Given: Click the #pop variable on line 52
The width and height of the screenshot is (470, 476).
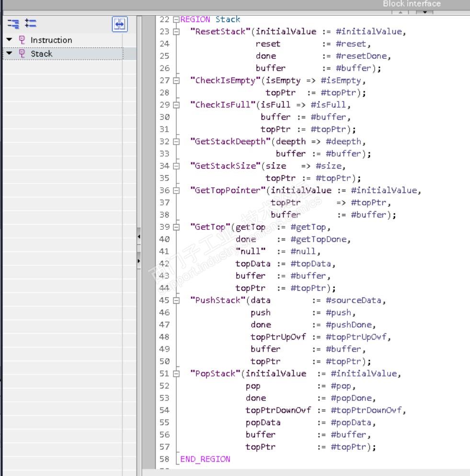Looking at the screenshot, I should click(x=341, y=386).
